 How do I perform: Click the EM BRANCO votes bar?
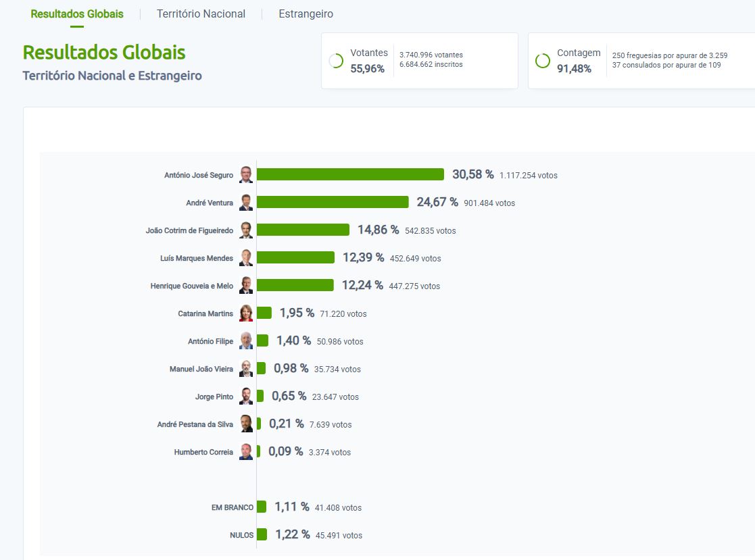[262, 507]
